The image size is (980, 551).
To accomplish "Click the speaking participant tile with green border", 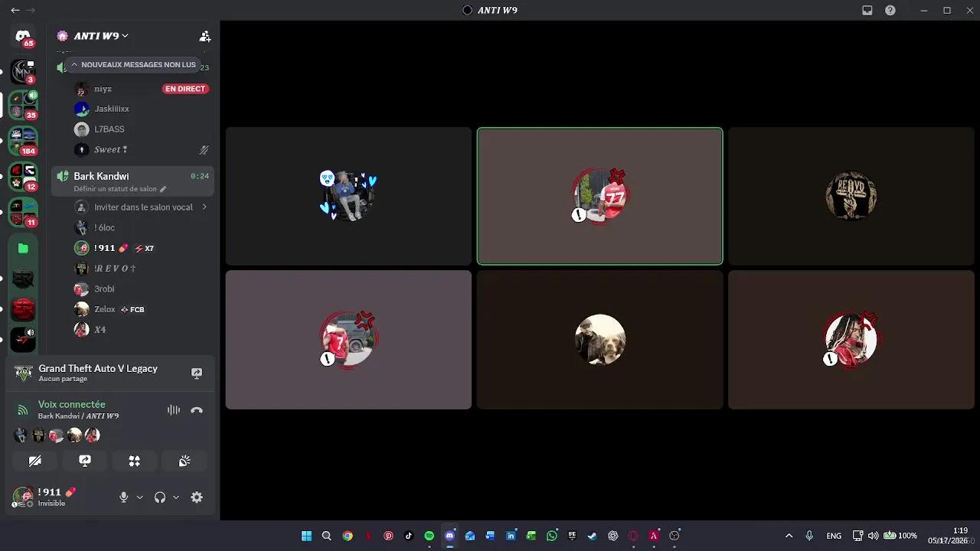I will coord(599,196).
